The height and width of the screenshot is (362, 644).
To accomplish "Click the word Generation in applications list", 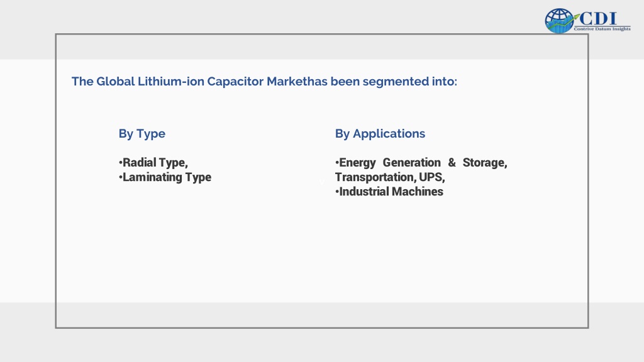I will click(411, 163).
